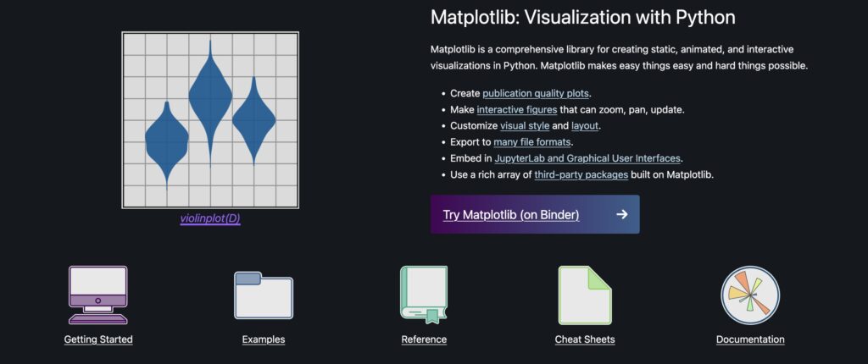Click the Getting Started computer monitor icon

pos(98,295)
